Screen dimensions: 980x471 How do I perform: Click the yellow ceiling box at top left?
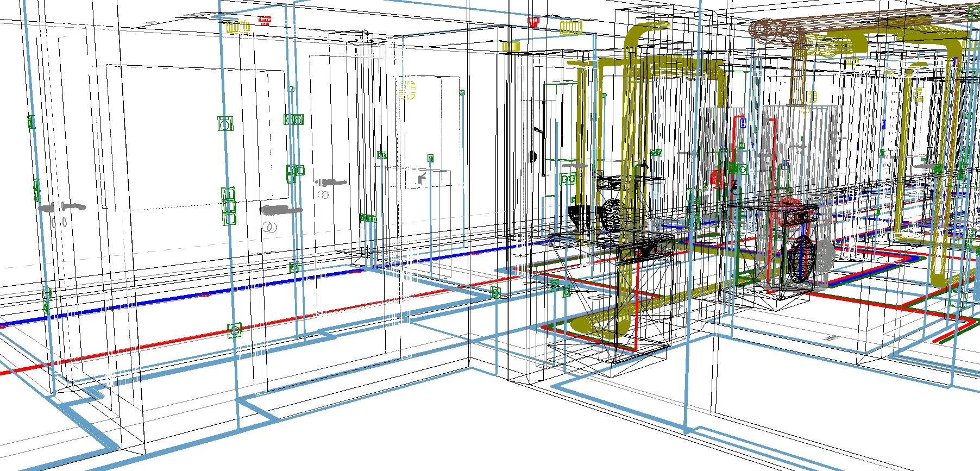click(x=238, y=26)
